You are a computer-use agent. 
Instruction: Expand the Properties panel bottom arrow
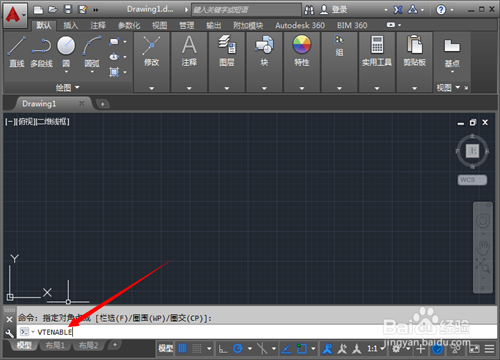click(x=302, y=88)
